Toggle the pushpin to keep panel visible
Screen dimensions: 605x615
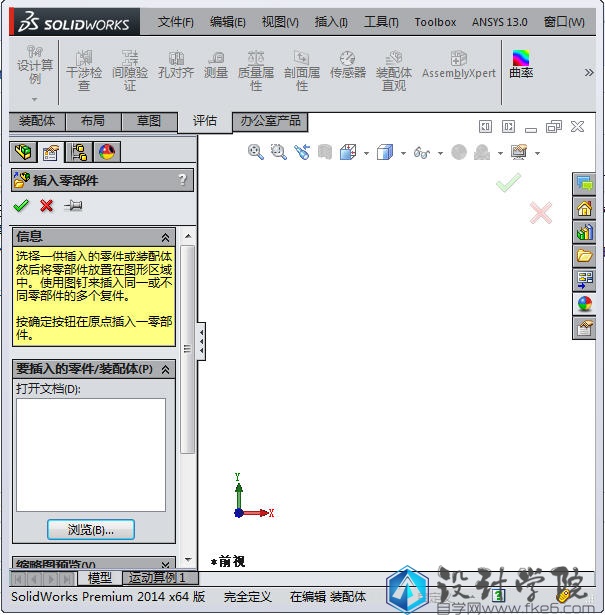(x=73, y=206)
